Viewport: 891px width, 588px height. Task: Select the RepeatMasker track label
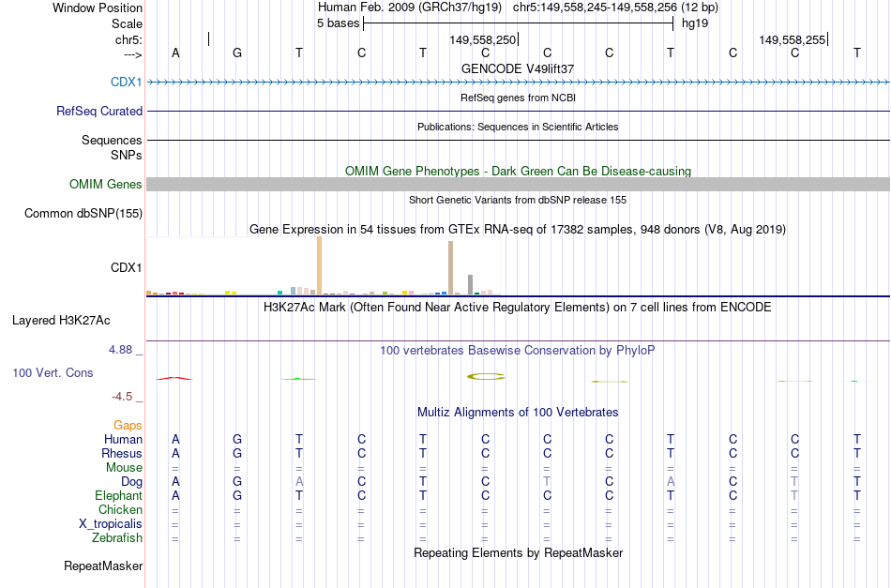103,565
